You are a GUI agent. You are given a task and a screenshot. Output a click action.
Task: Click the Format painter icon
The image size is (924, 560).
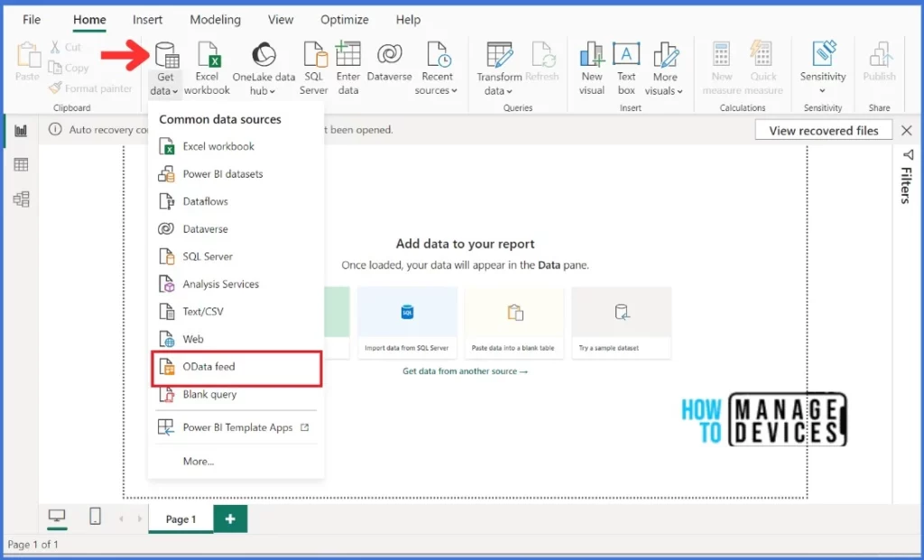pyautogui.click(x=55, y=88)
